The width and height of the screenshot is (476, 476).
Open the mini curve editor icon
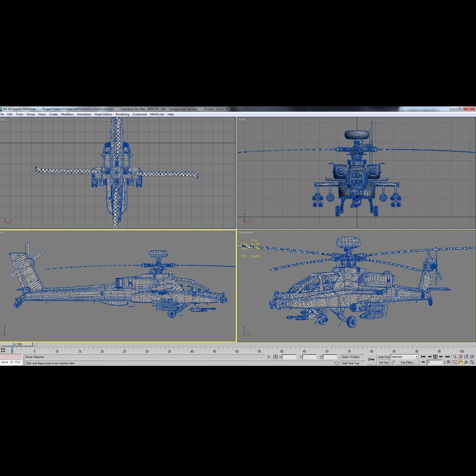3,350
